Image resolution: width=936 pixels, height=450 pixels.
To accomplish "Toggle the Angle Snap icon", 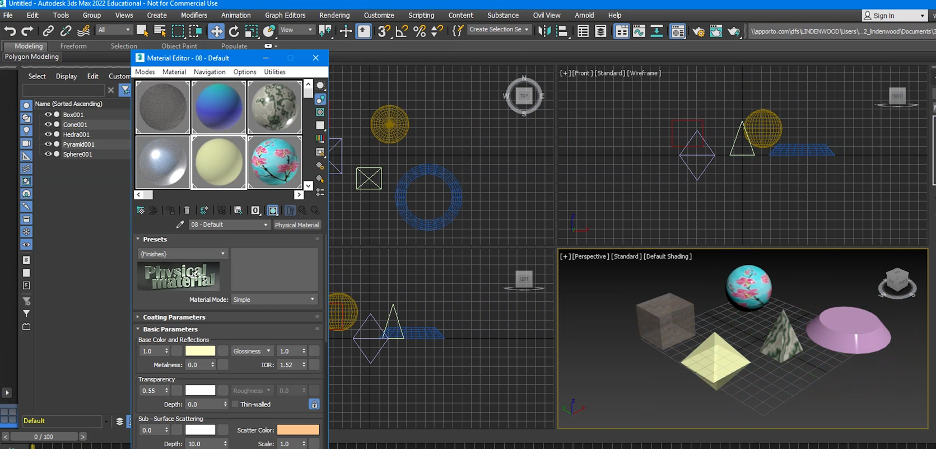I will point(402,31).
